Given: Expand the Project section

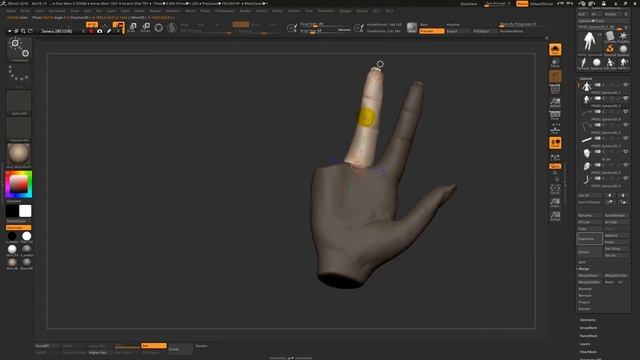Looking at the screenshot, I should (x=584, y=302).
